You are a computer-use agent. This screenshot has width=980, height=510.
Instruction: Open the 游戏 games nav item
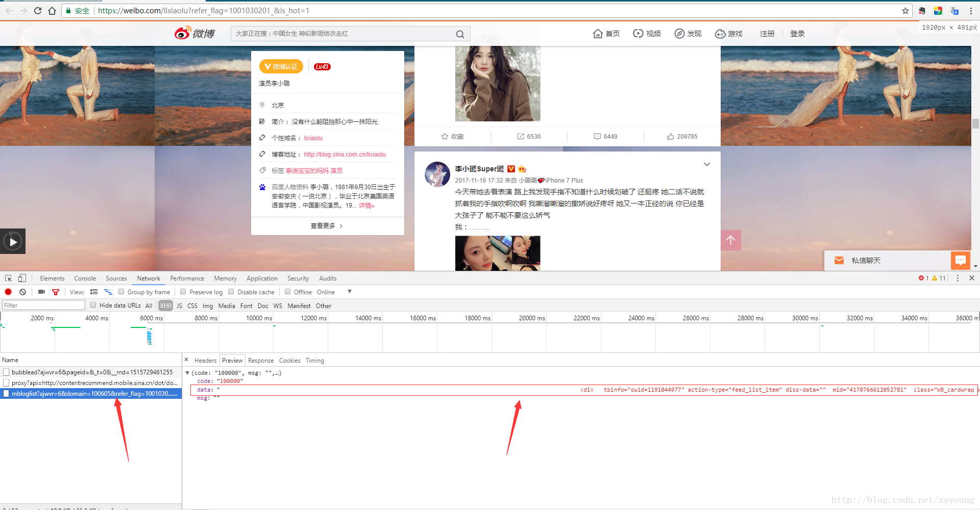(x=728, y=34)
